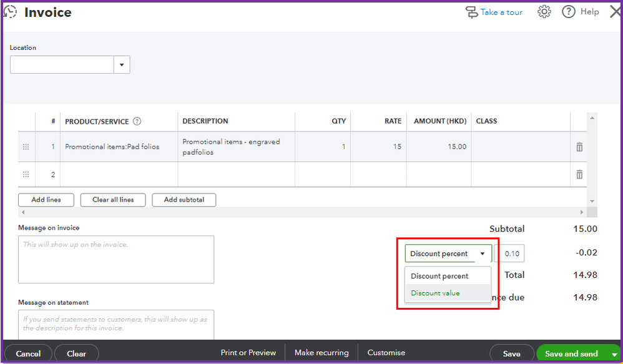623x364 pixels.
Task: Open the Customise option
Action: [x=386, y=353]
